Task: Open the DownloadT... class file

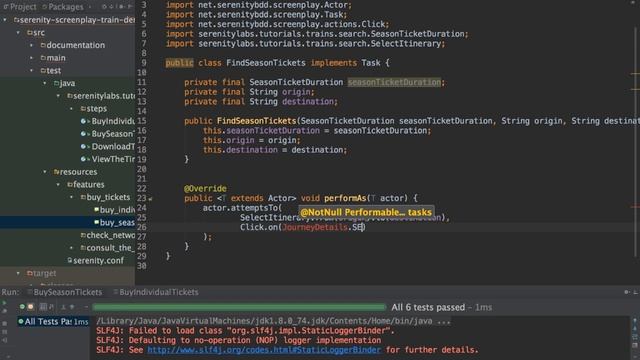Action: click(x=108, y=147)
